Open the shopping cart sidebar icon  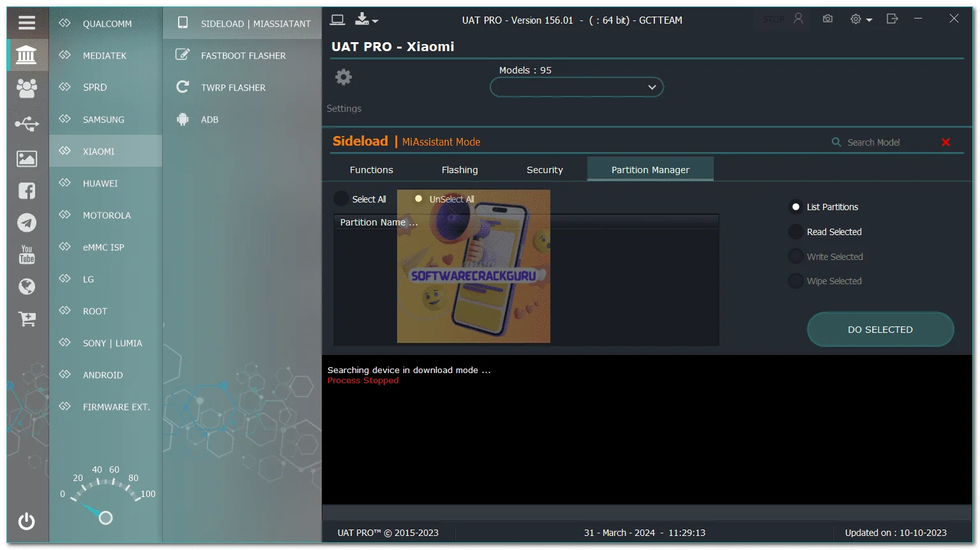click(x=27, y=318)
